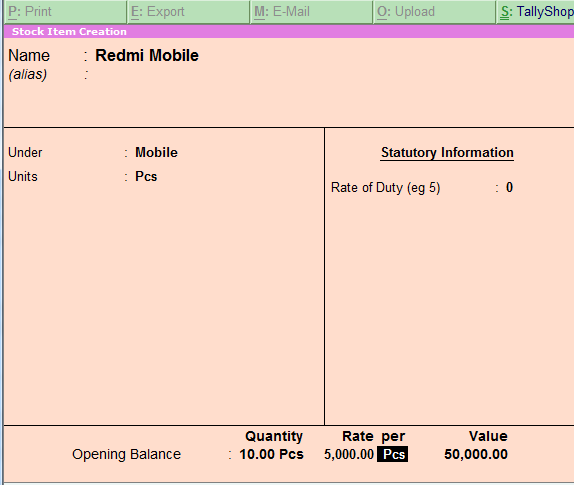Edit the Name field 'Redmi Mobile'
The height and width of the screenshot is (485, 574).
(x=147, y=56)
